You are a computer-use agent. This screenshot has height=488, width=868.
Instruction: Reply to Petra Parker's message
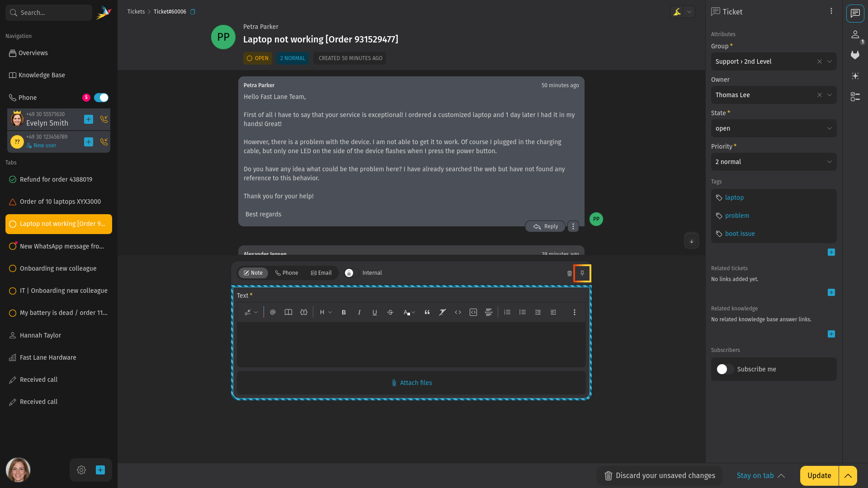pyautogui.click(x=545, y=226)
